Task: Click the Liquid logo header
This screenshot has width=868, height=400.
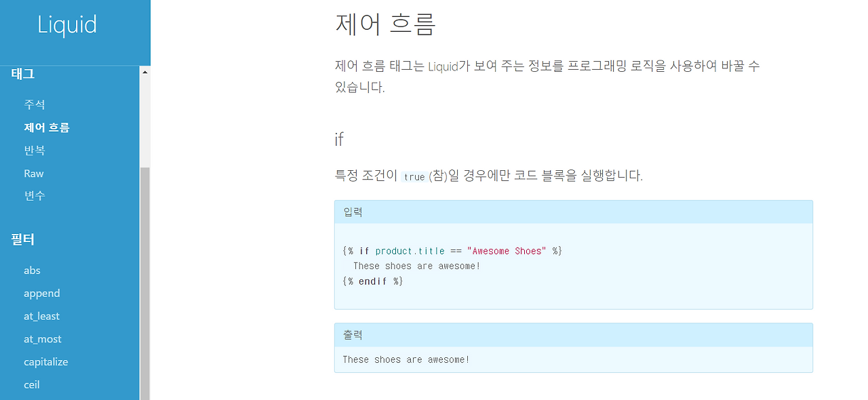Action: [x=68, y=24]
